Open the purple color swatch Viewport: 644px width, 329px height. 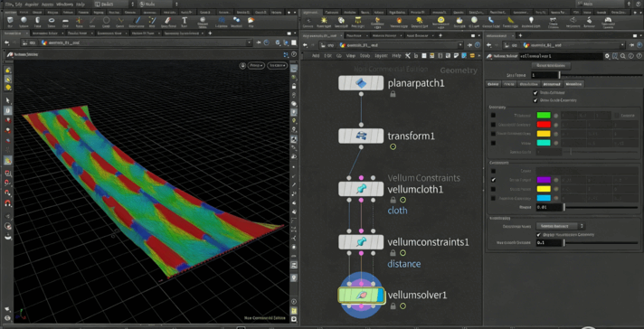pyautogui.click(x=544, y=180)
